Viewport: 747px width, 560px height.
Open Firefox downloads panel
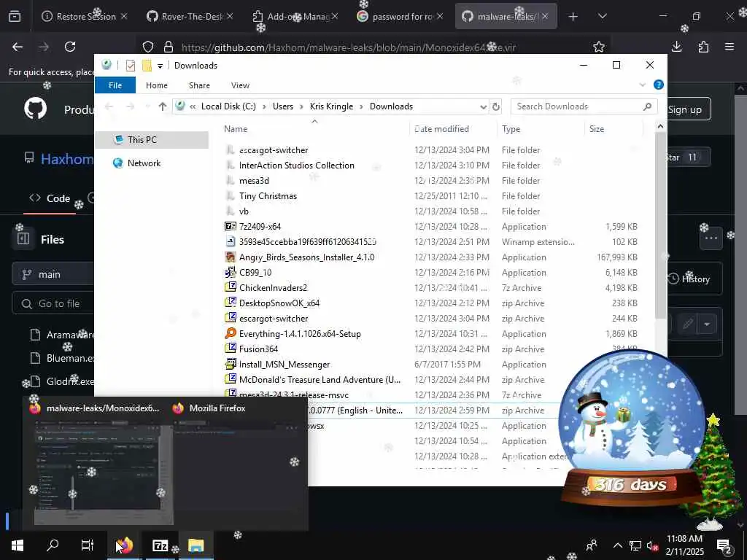point(676,47)
